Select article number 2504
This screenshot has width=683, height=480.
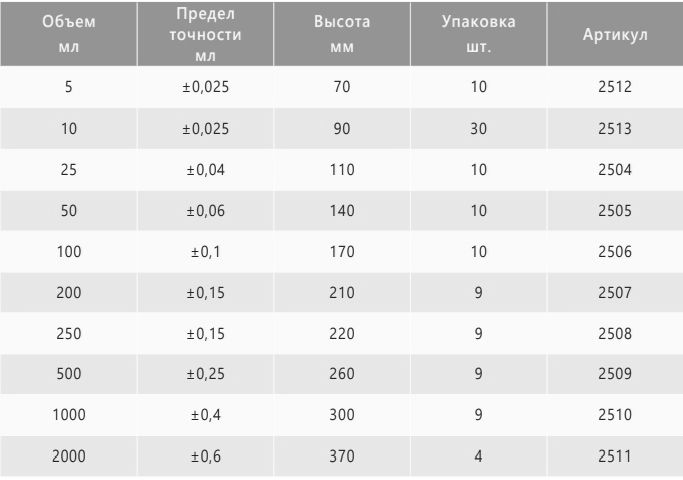[615, 169]
